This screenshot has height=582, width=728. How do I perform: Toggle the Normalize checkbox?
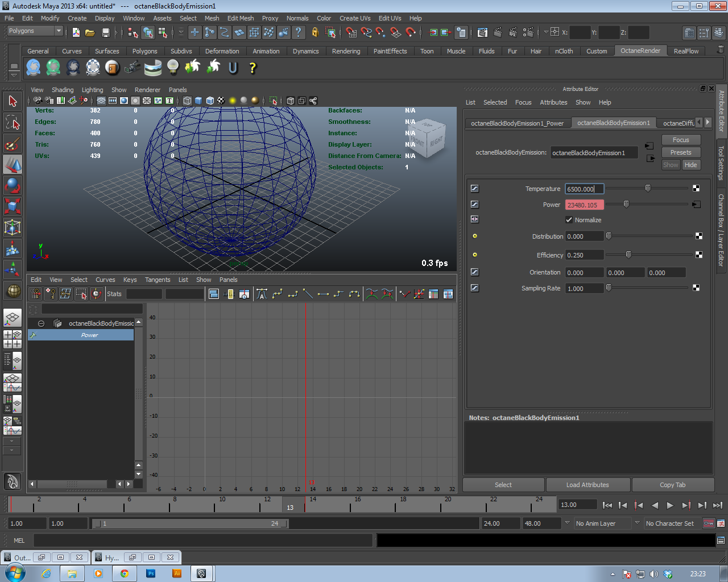click(569, 220)
